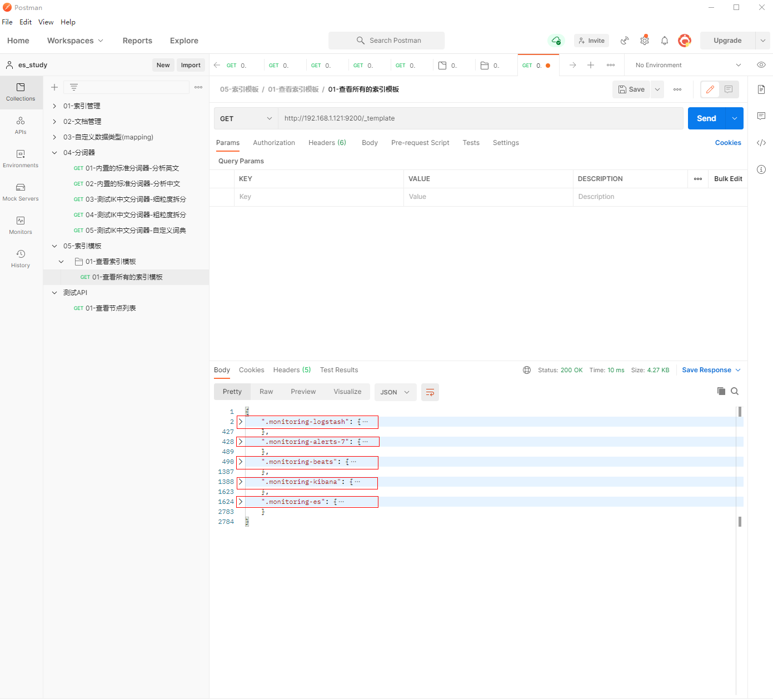Open notifications bell icon
The width and height of the screenshot is (773, 700).
[665, 41]
